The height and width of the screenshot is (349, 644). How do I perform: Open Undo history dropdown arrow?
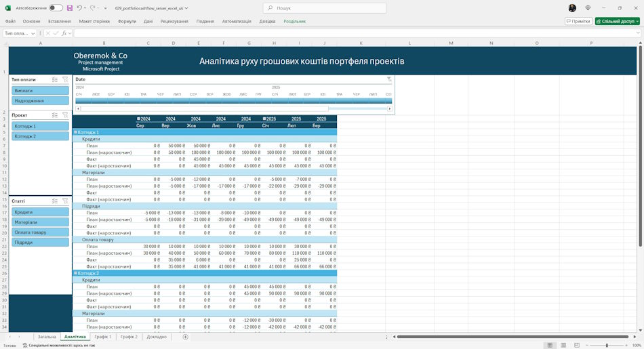[85, 8]
